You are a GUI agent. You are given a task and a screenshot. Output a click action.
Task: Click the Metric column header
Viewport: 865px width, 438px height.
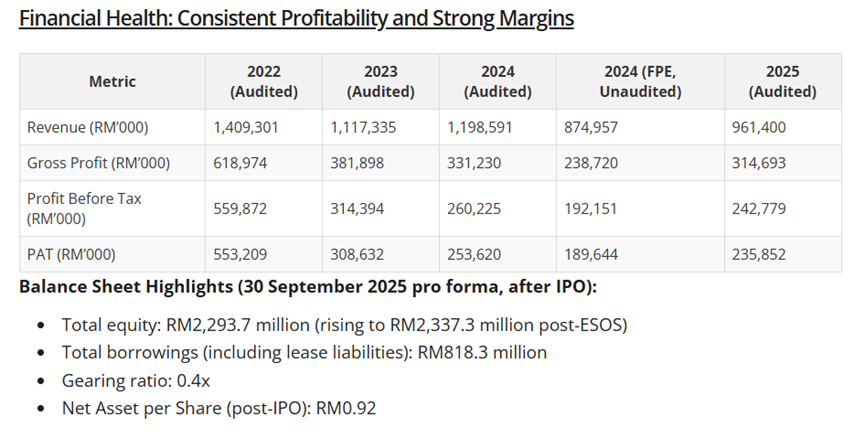(x=112, y=81)
